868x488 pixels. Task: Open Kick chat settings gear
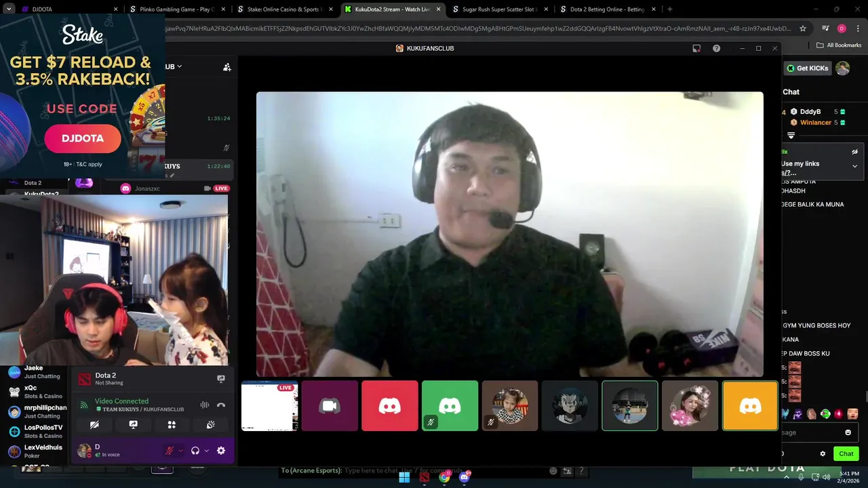tap(823, 454)
